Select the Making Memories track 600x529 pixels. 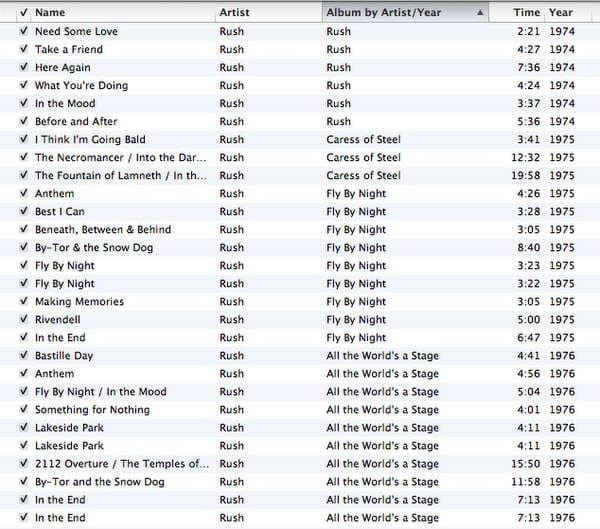[x=79, y=302]
